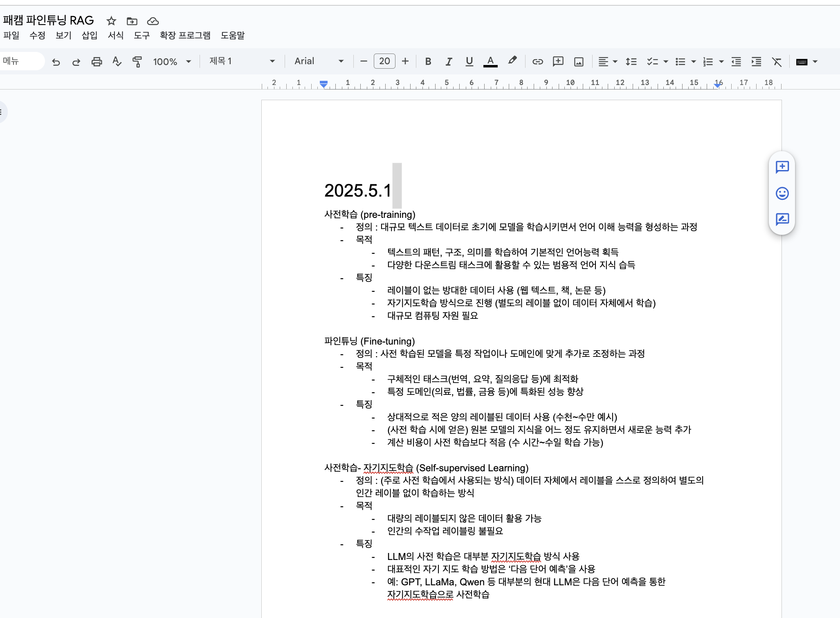
Task: Click the Print icon
Action: pos(97,62)
